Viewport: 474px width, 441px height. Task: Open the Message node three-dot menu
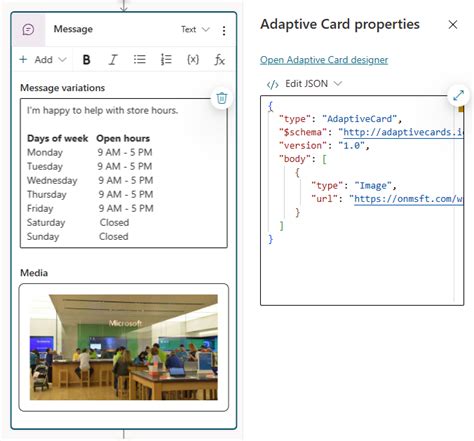point(224,31)
